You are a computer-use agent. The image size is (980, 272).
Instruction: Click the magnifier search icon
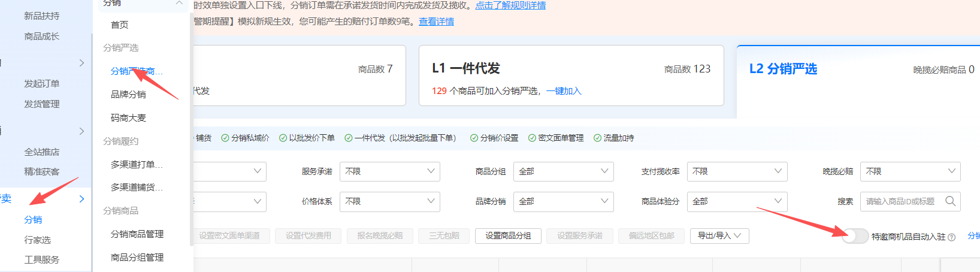pyautogui.click(x=950, y=201)
